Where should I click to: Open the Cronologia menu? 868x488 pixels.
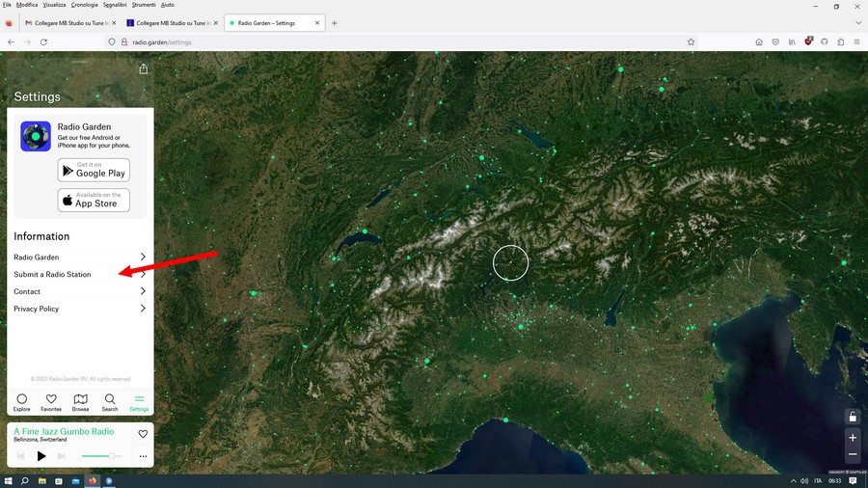pyautogui.click(x=84, y=5)
